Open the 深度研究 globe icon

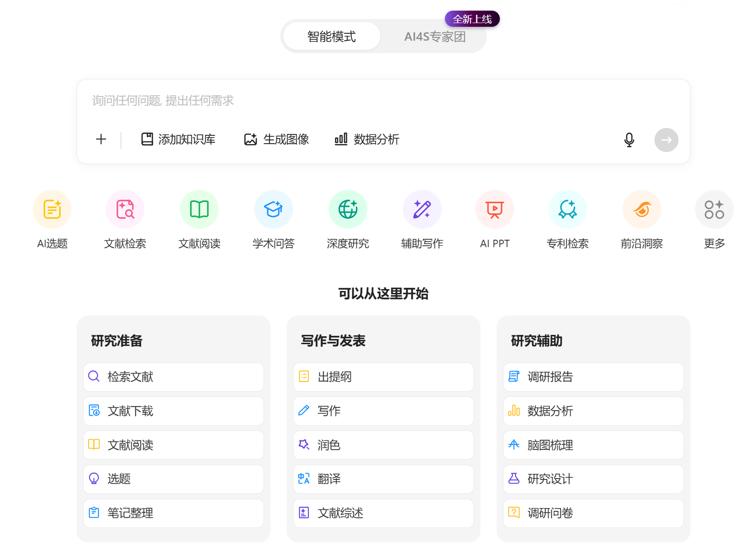pyautogui.click(x=348, y=209)
